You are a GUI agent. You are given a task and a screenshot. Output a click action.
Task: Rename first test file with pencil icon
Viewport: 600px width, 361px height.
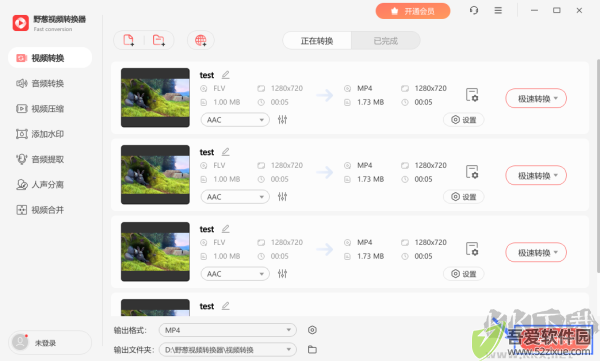coord(226,75)
